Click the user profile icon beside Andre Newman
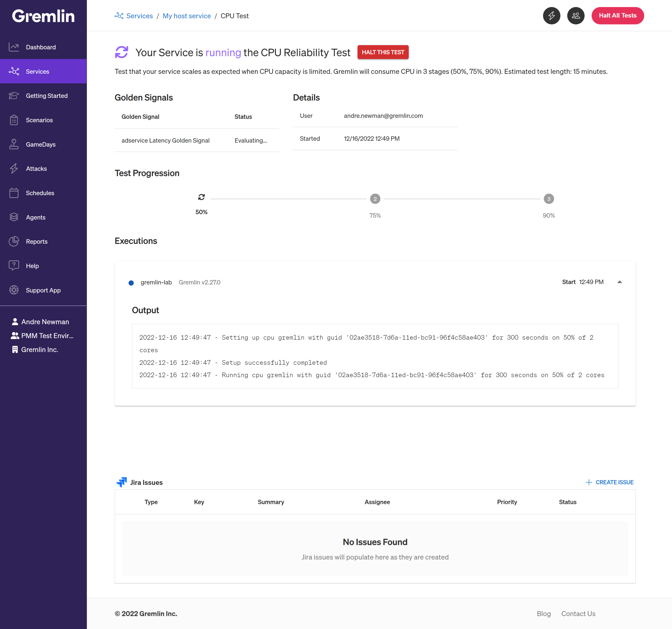672x629 pixels. (15, 322)
